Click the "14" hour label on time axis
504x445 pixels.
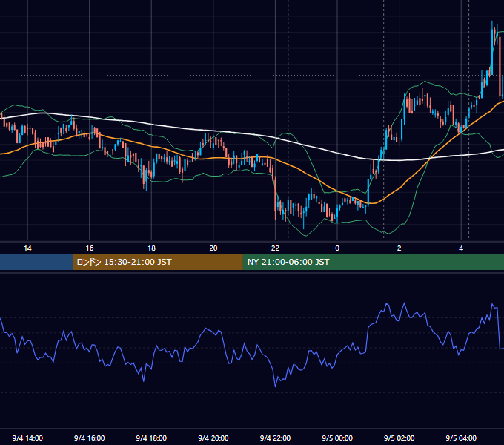click(x=27, y=248)
